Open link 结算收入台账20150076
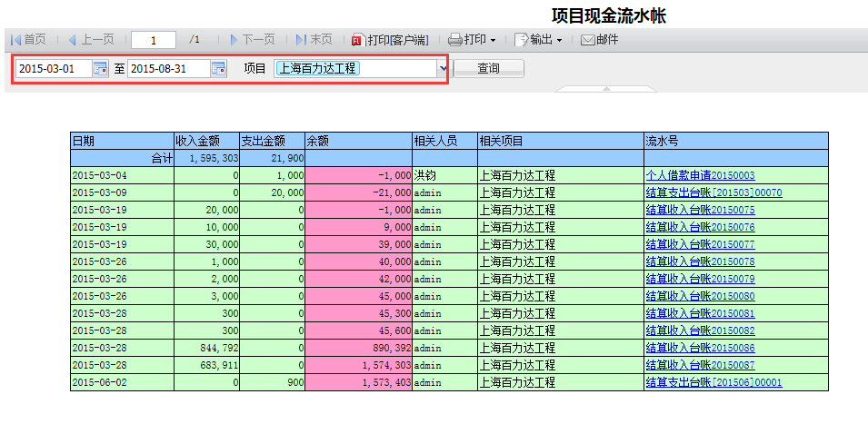The width and height of the screenshot is (868, 424). [x=700, y=227]
